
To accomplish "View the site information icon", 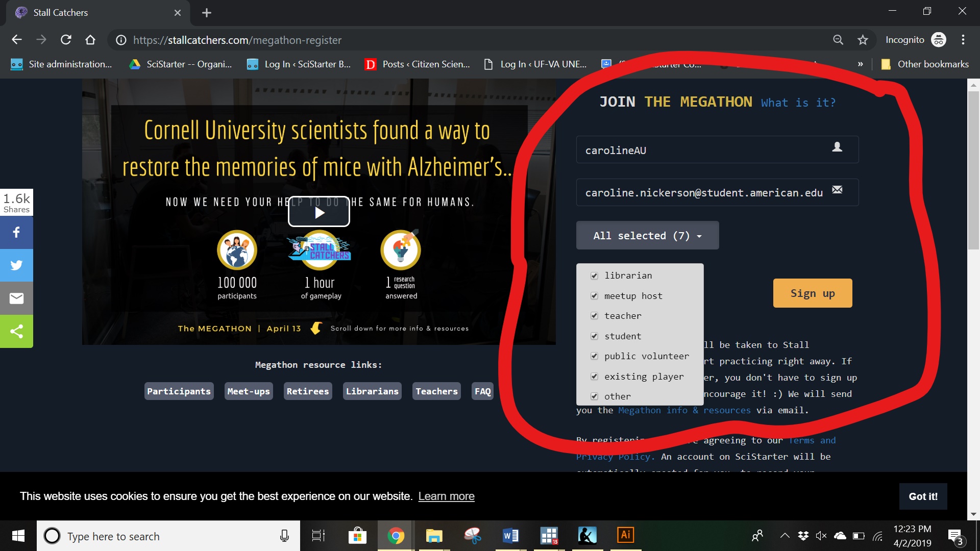I will coord(121,40).
